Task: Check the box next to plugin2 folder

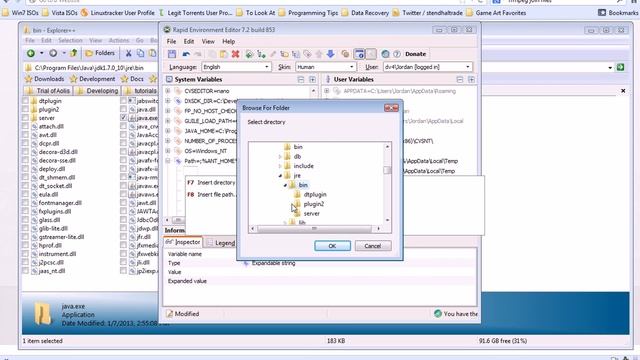Action: 26,109
